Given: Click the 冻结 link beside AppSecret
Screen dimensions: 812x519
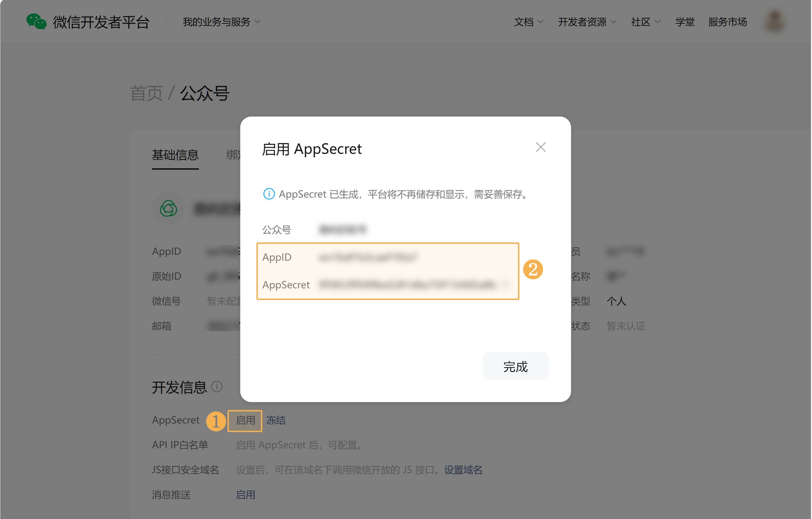Looking at the screenshot, I should coord(276,420).
